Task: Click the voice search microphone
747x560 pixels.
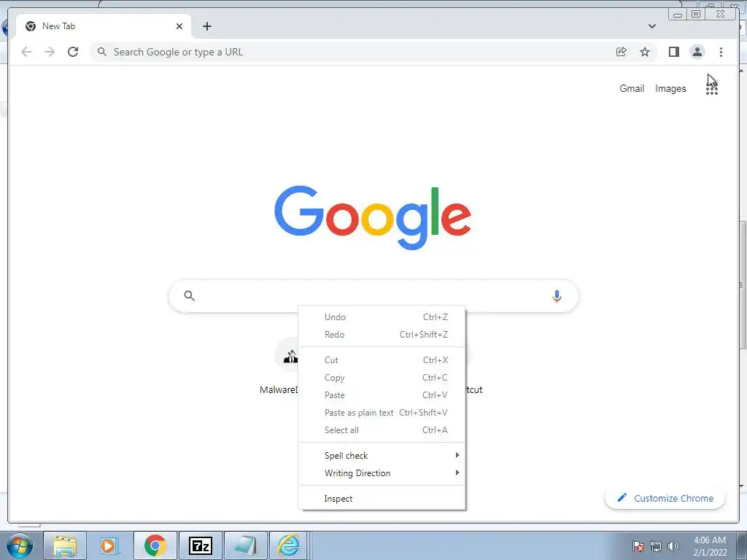Action: pyautogui.click(x=557, y=296)
